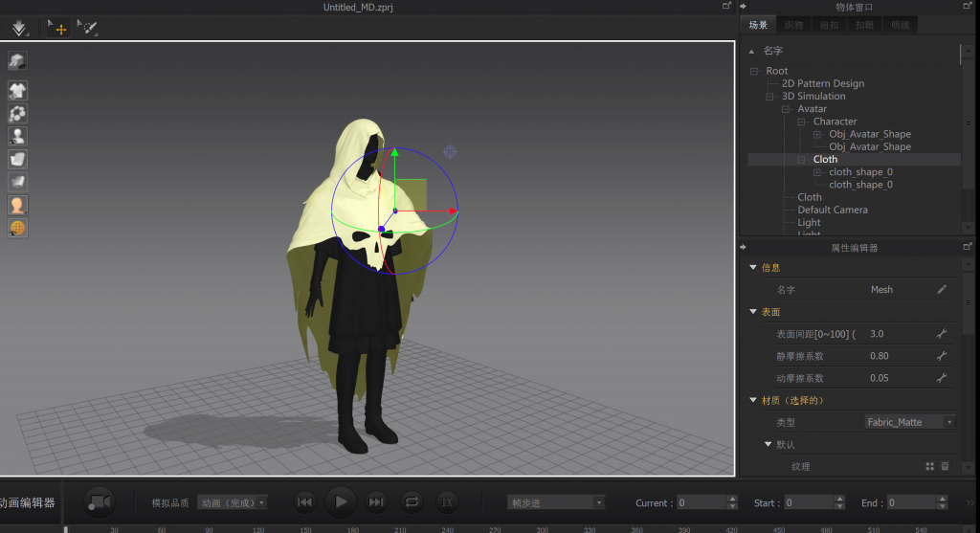Toggle the orange globe grid display icon

17,228
